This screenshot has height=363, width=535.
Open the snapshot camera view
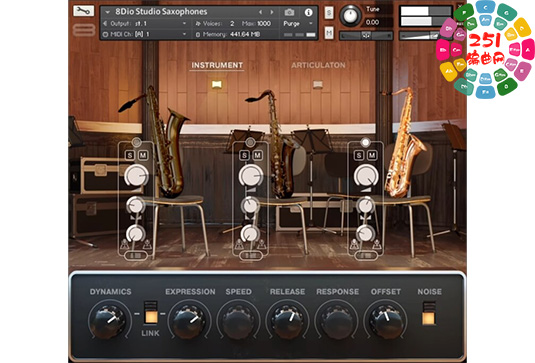click(x=289, y=12)
